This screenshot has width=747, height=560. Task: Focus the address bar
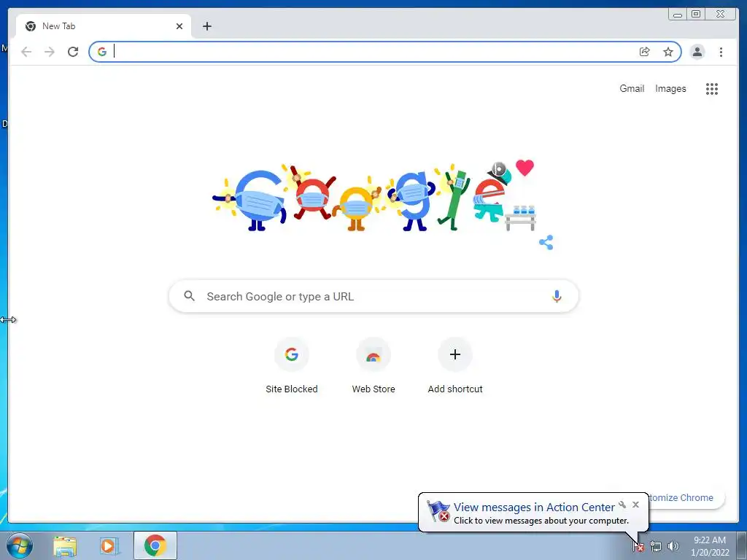[374, 52]
